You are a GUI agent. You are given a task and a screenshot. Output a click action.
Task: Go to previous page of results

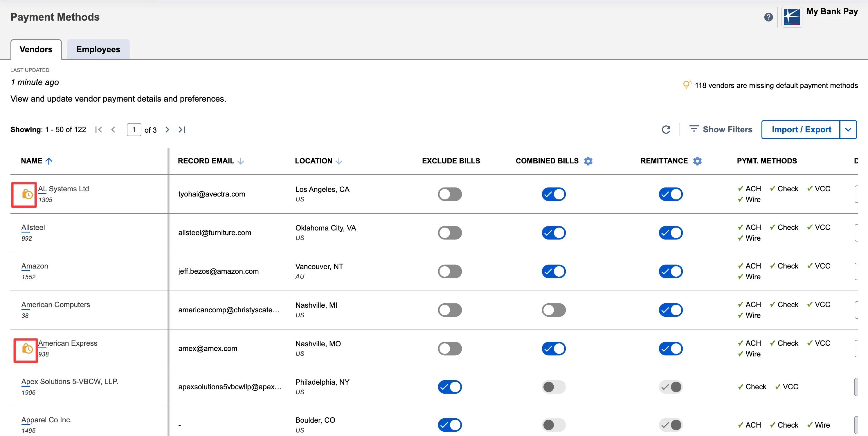[113, 129]
